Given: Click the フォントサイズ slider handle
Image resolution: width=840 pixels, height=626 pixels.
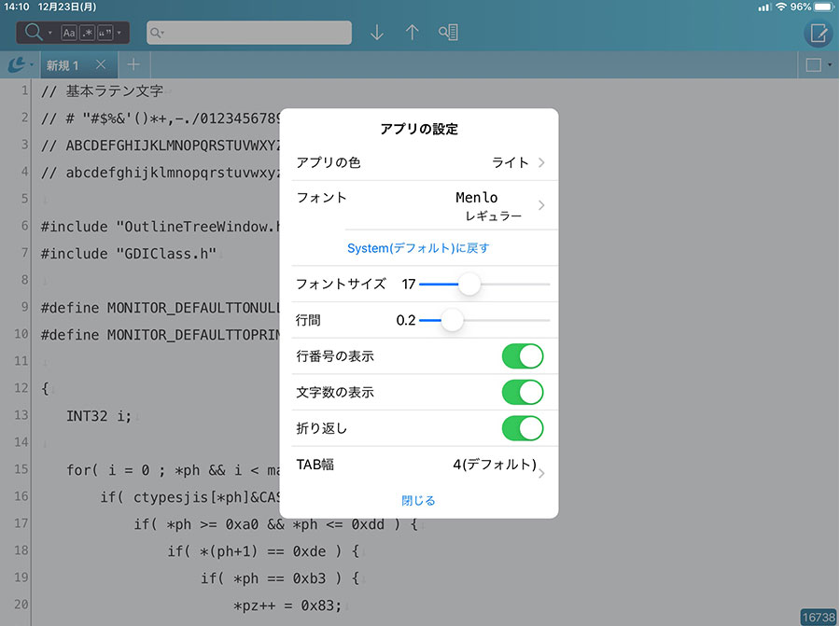Looking at the screenshot, I should [469, 284].
